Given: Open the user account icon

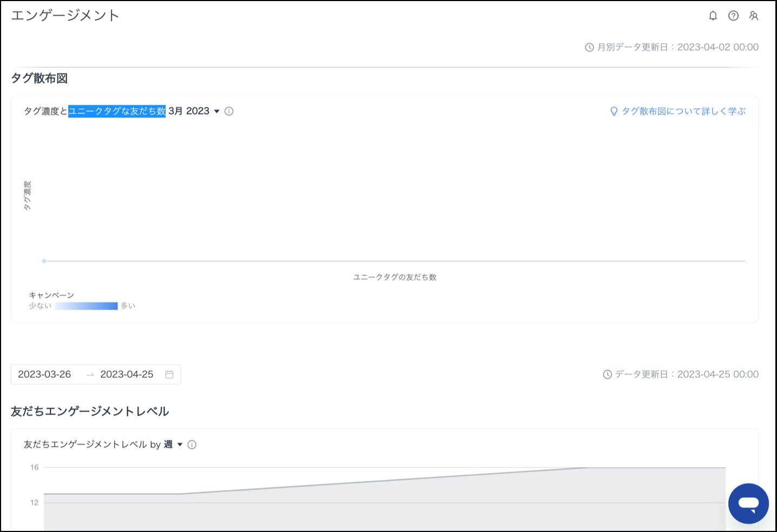Looking at the screenshot, I should 754,16.
